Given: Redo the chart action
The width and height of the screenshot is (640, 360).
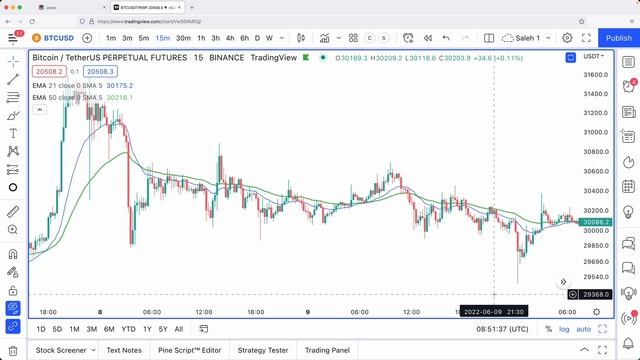Looking at the screenshot, I should tap(465, 38).
